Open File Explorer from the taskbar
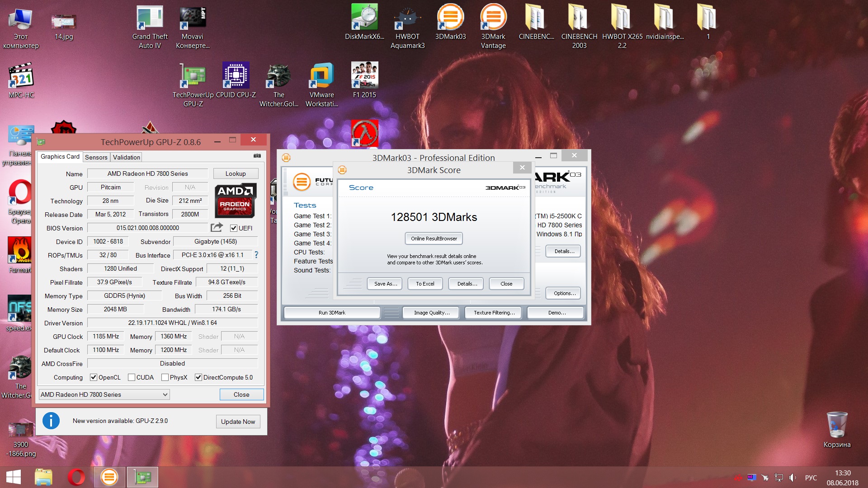The width and height of the screenshot is (868, 488). tap(43, 477)
